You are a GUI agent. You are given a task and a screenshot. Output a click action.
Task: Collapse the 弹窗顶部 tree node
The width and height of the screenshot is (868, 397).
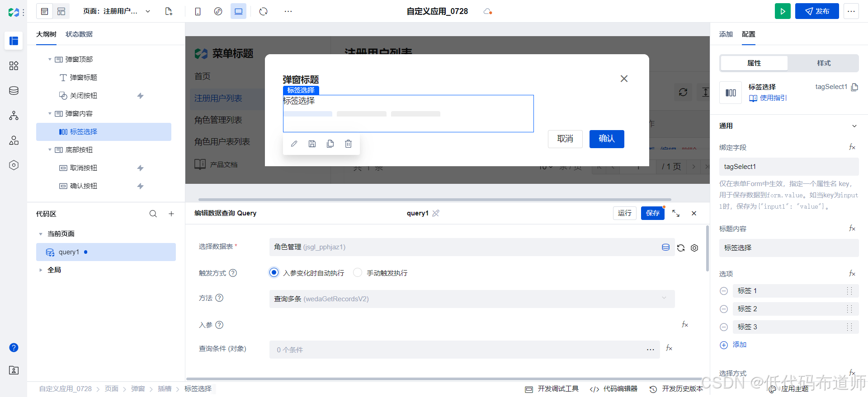click(x=50, y=59)
